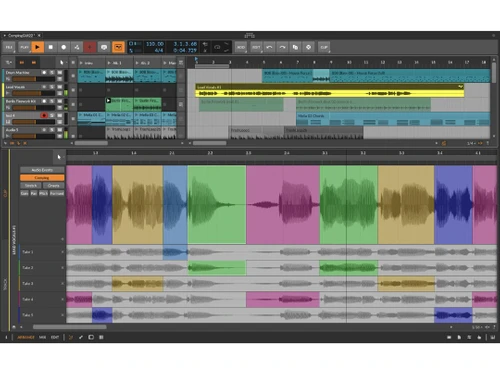Switch to the EDIT view tab in footer
Image resolution: width=500 pixels, height=375 pixels.
coord(55,337)
